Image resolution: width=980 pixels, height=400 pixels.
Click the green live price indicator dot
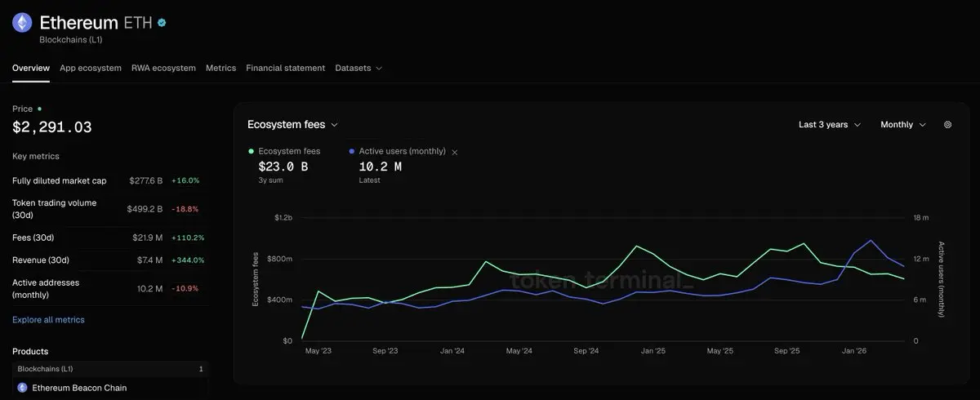(x=39, y=109)
